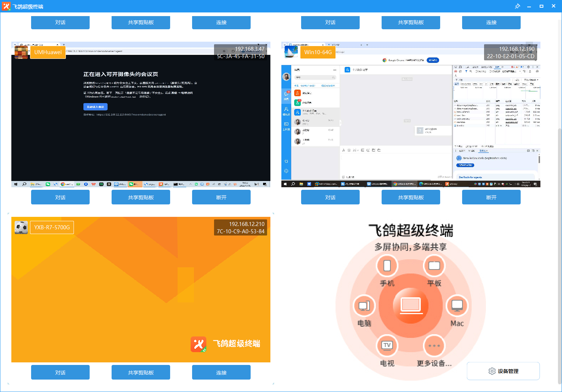
Task: Open 对话 for the YXB-R7-5700G device
Action: pos(60,373)
